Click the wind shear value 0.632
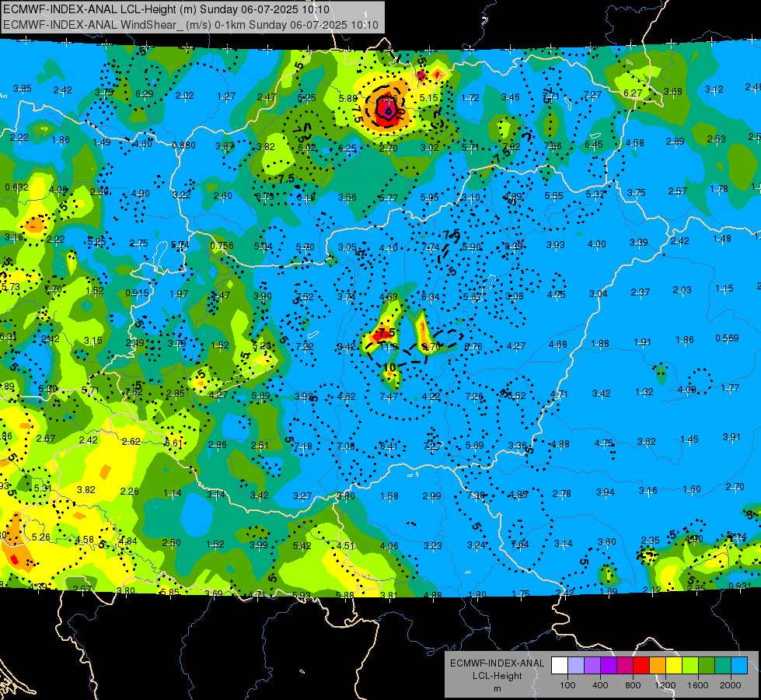This screenshot has height=700, width=761. coord(16,187)
